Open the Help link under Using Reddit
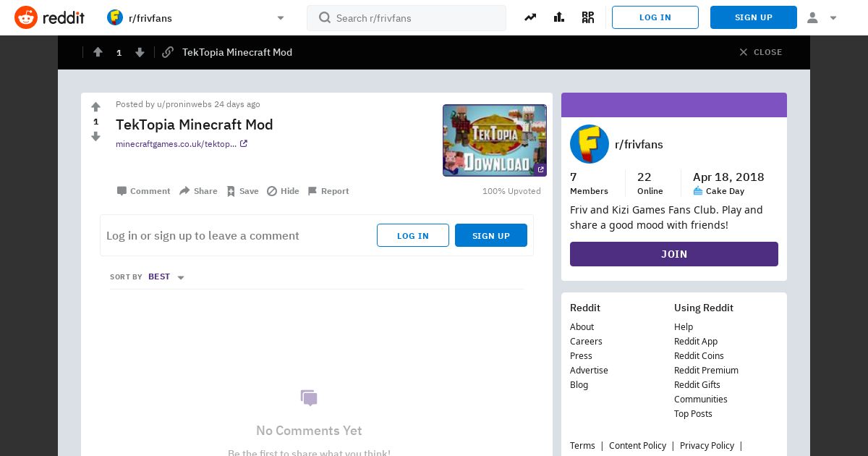Image resolution: width=868 pixels, height=456 pixels. 684,326
